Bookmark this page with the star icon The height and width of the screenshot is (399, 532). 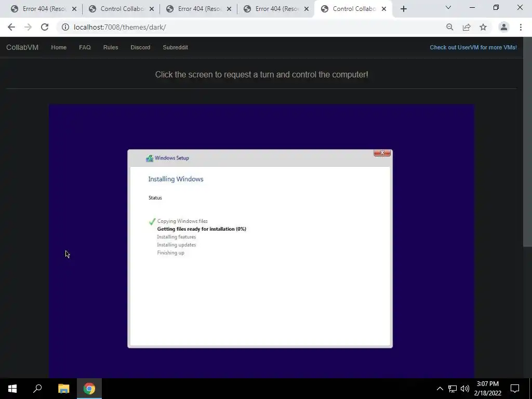click(483, 27)
